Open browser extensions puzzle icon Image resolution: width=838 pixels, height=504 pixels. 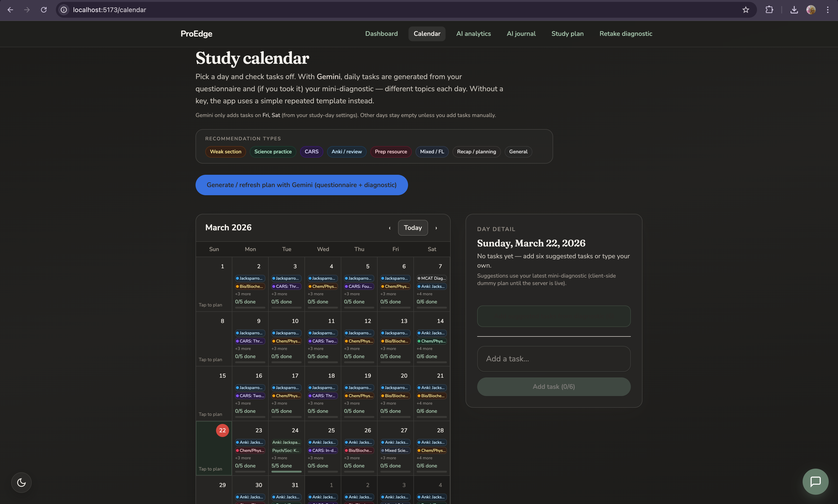(769, 10)
